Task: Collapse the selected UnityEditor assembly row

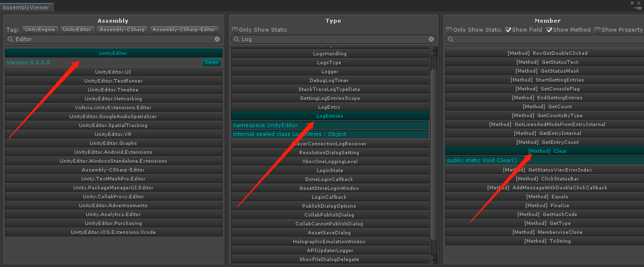Action: pos(113,53)
